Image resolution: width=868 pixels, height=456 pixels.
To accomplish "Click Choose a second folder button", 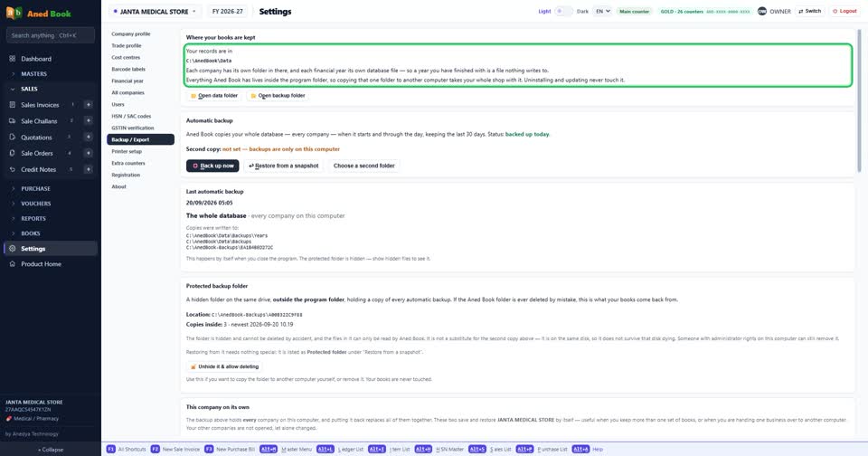I will [x=363, y=166].
